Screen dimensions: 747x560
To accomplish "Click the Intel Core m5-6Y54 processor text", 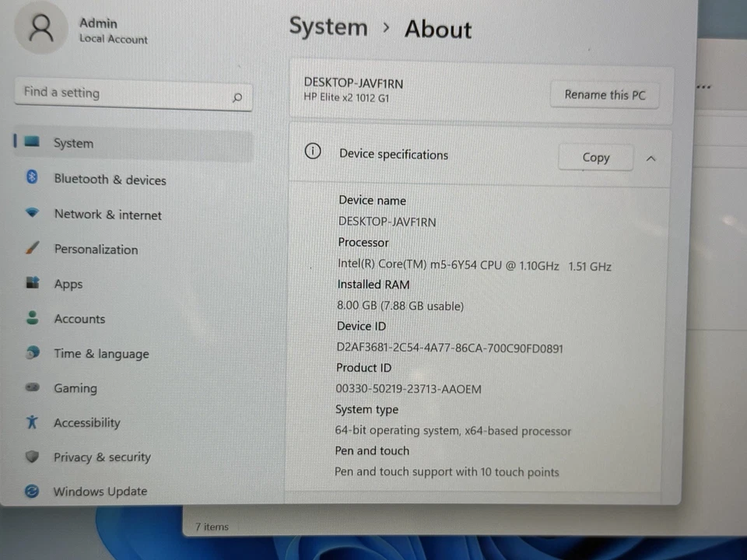I will pos(474,264).
